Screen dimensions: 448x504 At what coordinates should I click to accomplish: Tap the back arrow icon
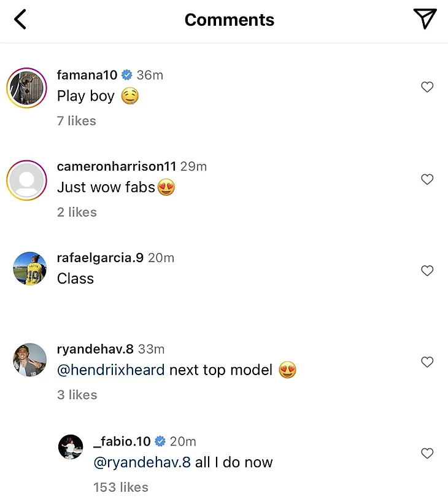(x=20, y=20)
